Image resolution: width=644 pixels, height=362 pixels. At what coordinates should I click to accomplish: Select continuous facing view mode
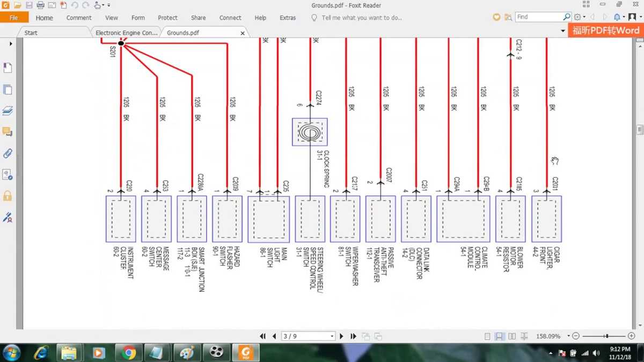(524, 336)
